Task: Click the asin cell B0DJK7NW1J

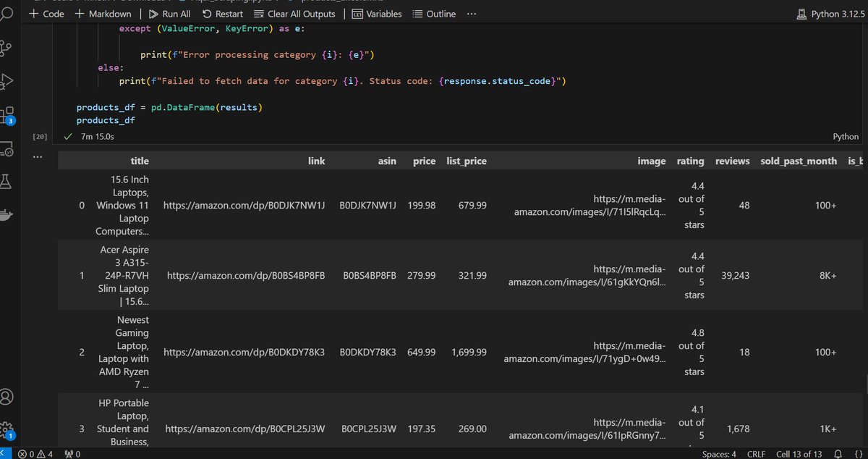Action: tap(368, 206)
